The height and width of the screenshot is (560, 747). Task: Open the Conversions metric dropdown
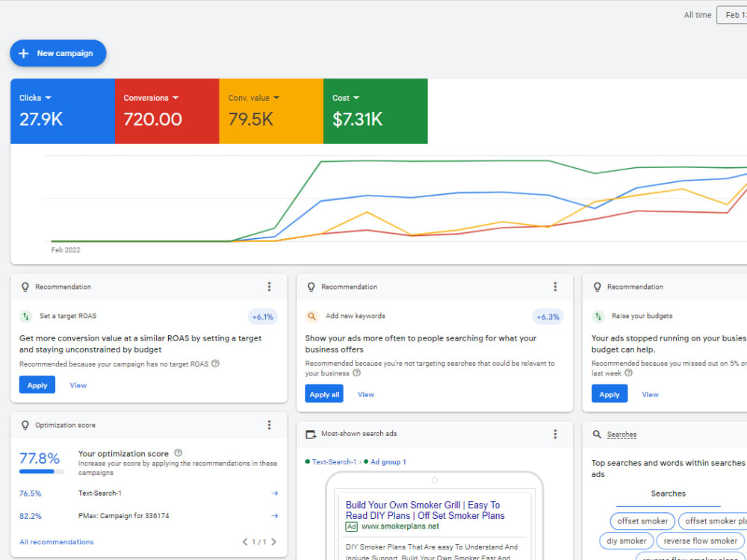click(151, 98)
